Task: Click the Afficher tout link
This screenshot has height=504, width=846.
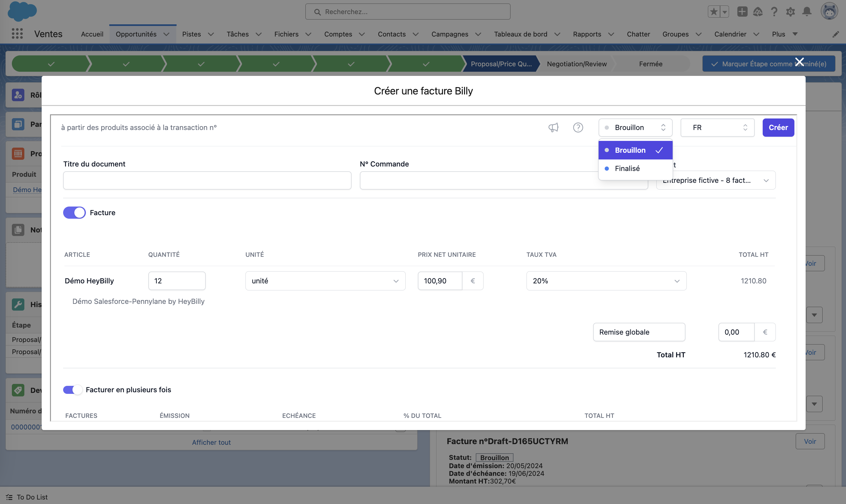Action: pos(211,442)
